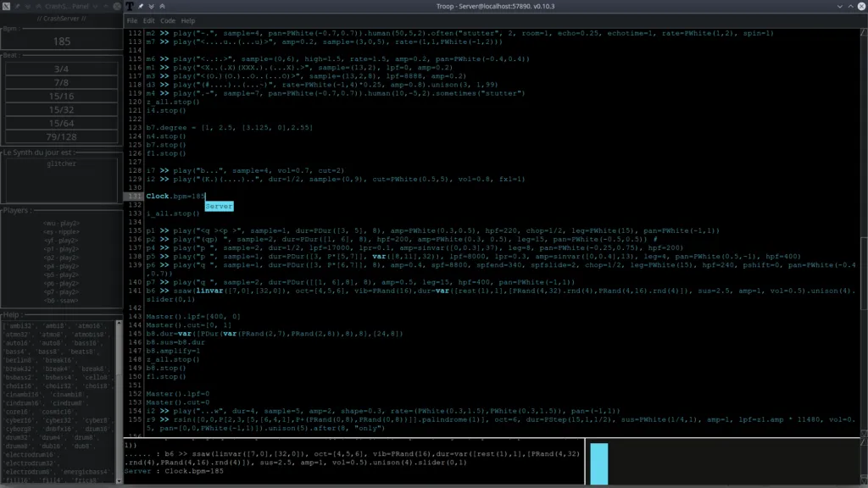The width and height of the screenshot is (868, 488).
Task: Click player entry p1 - play2
Action: [x=61, y=249]
